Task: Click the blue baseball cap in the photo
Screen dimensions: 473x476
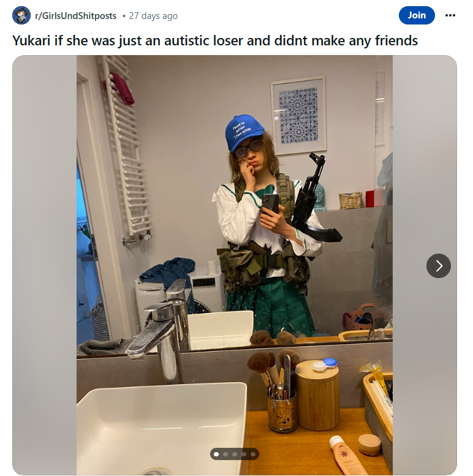Action: click(x=243, y=132)
